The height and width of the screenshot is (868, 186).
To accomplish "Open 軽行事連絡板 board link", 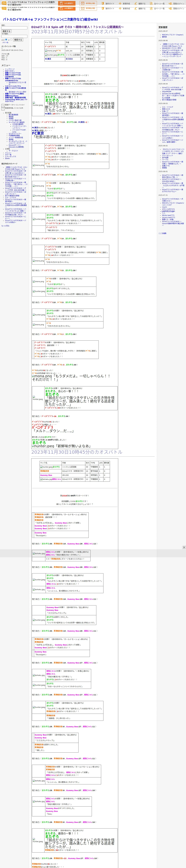I will [x=13, y=115].
